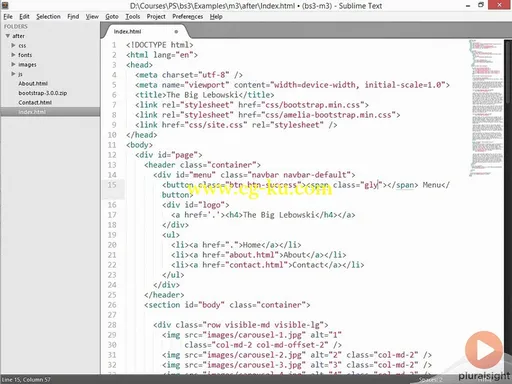Click the <div id="logo"> line
The height and width of the screenshot is (384, 512).
[196, 205]
